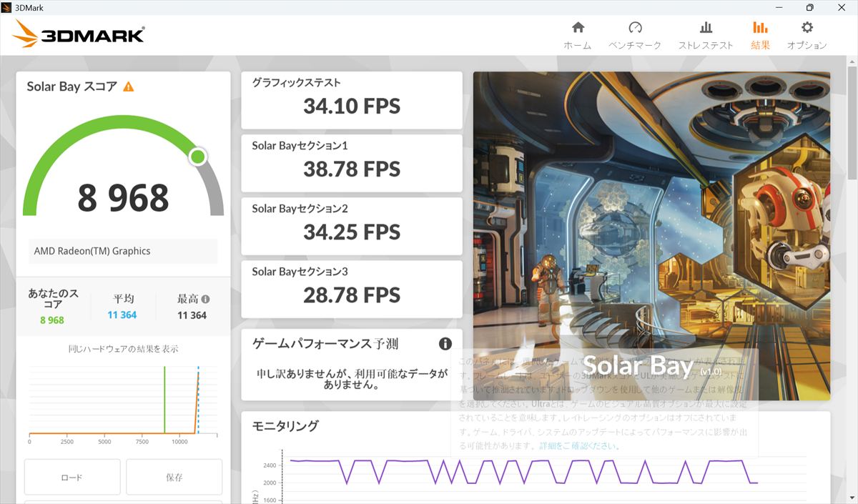Click the AMD Radeon(TM) Graphics field
This screenshot has width=858, height=504.
(x=123, y=251)
